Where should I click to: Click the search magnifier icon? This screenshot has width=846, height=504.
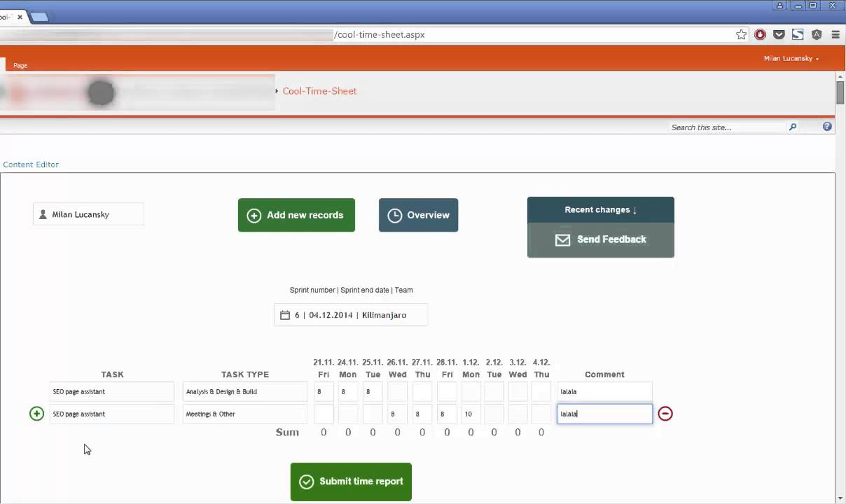point(793,127)
